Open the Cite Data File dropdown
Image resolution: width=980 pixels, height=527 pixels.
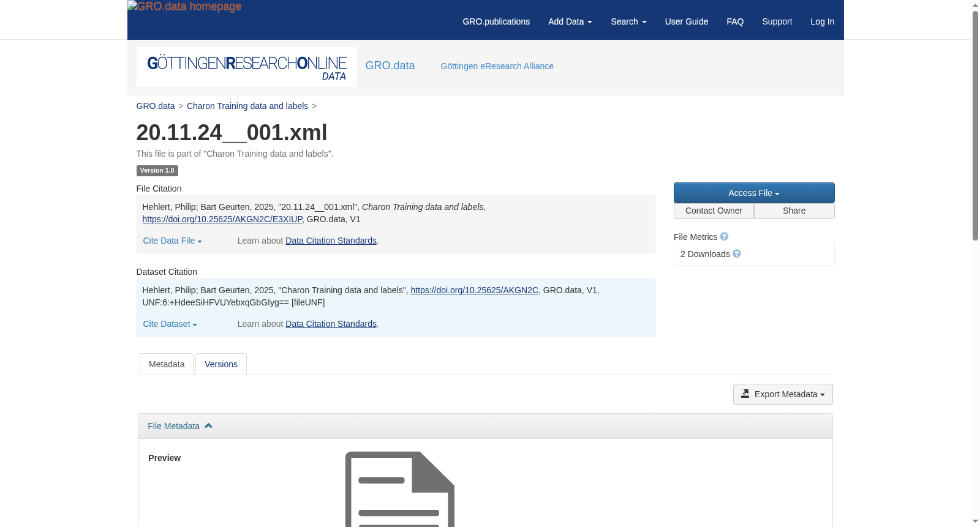tap(173, 241)
